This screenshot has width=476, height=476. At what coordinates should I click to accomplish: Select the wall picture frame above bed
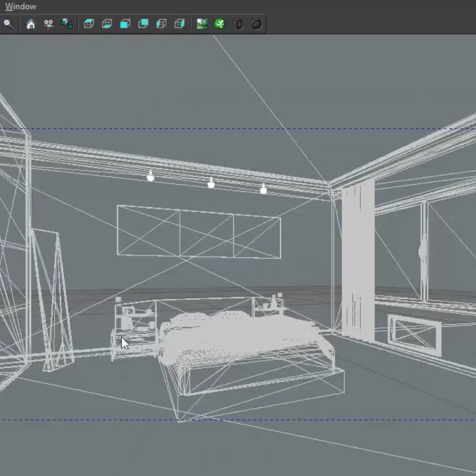tap(198, 232)
